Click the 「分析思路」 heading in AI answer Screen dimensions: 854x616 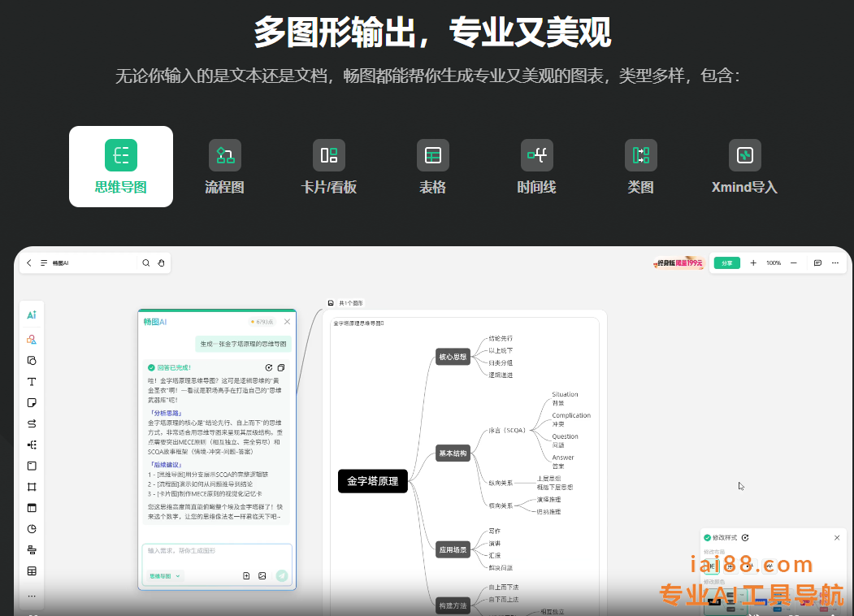[166, 414]
